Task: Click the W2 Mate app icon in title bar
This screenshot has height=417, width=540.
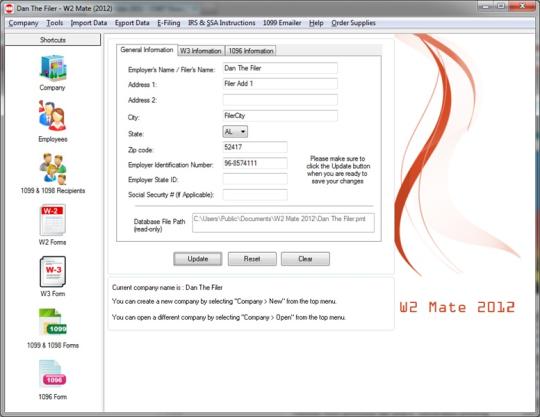Action: coord(9,8)
